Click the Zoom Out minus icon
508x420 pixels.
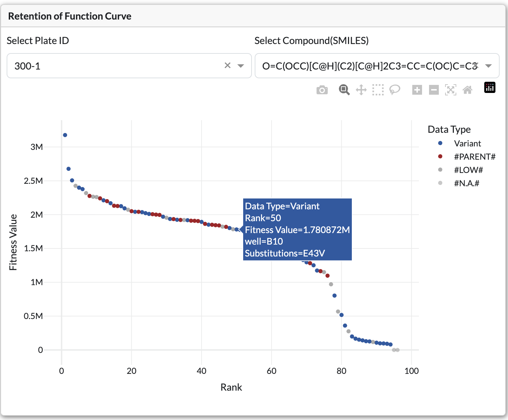(x=434, y=90)
